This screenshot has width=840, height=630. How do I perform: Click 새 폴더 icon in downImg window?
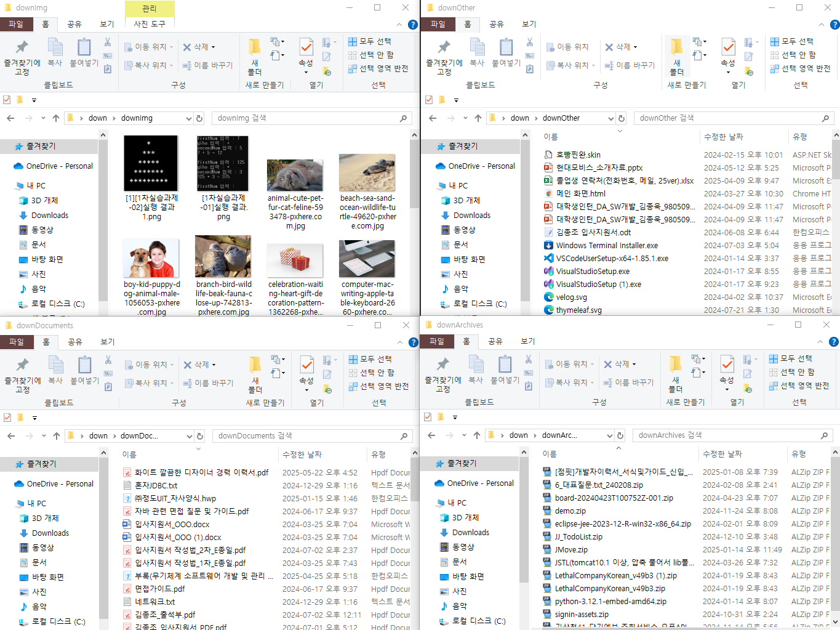(x=254, y=47)
